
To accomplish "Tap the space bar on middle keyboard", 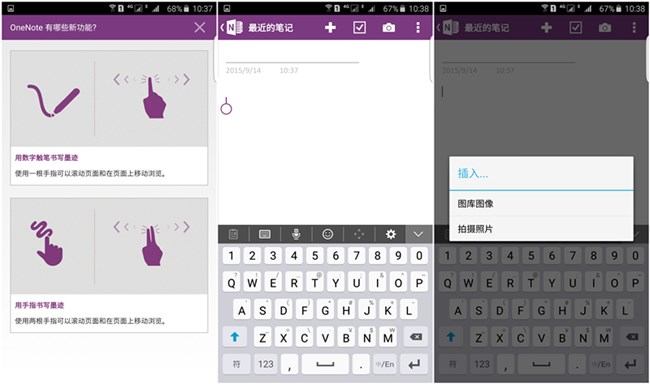I will pyautogui.click(x=325, y=365).
